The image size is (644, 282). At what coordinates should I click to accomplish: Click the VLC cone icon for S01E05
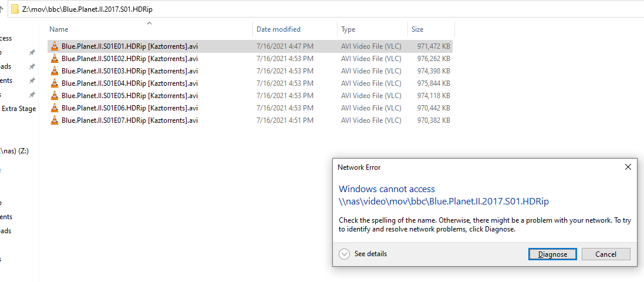tap(55, 96)
